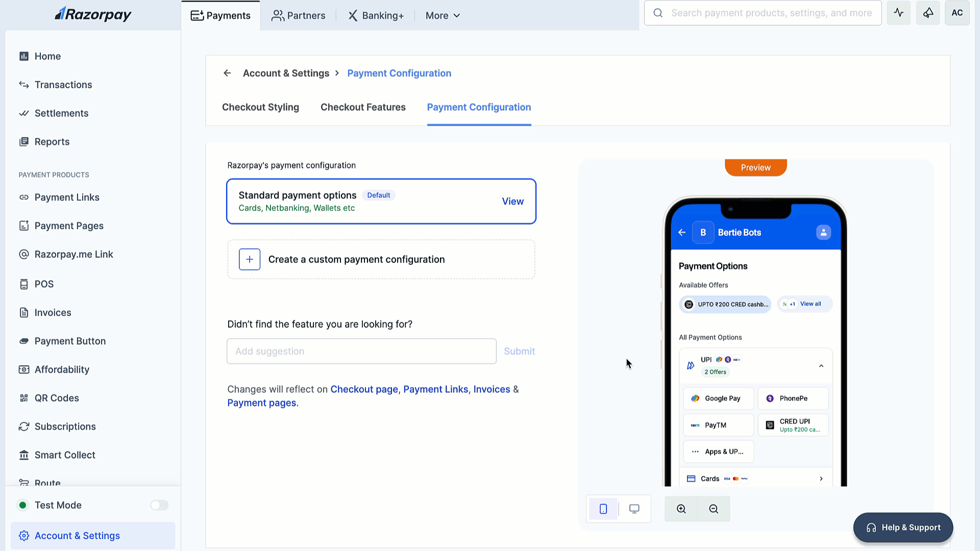This screenshot has height=551, width=980.
Task: Select Google Pay in the preview
Action: pos(718,398)
